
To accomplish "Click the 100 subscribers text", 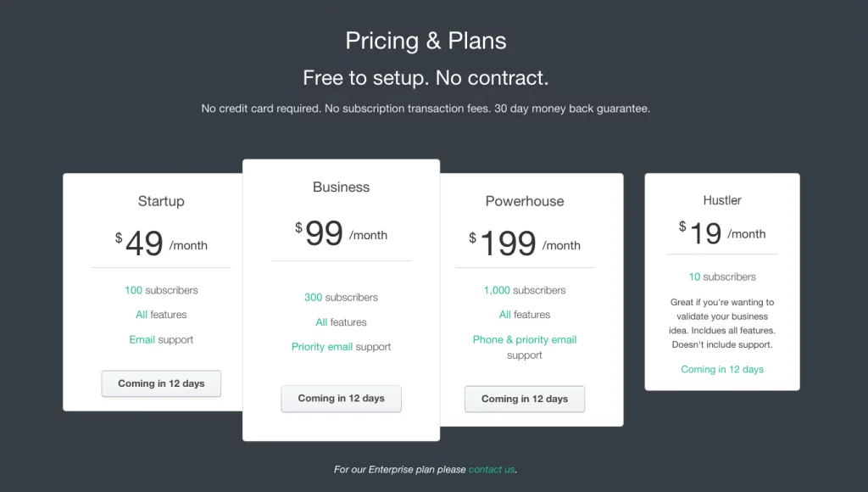I will [x=161, y=290].
